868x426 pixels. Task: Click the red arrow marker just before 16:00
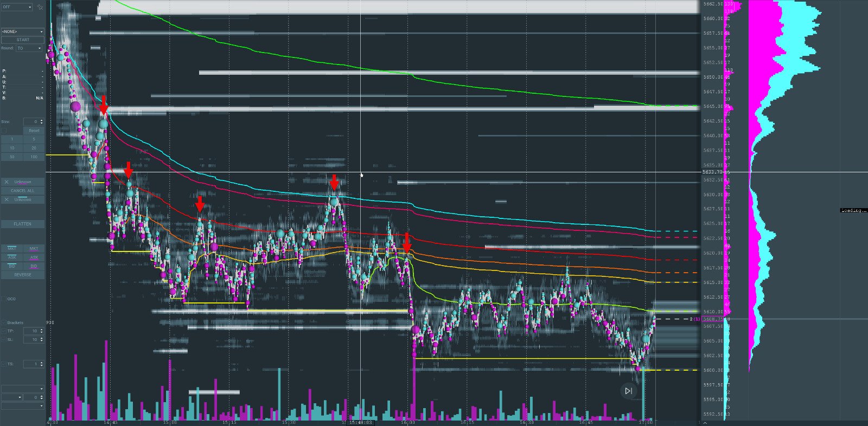(407, 243)
